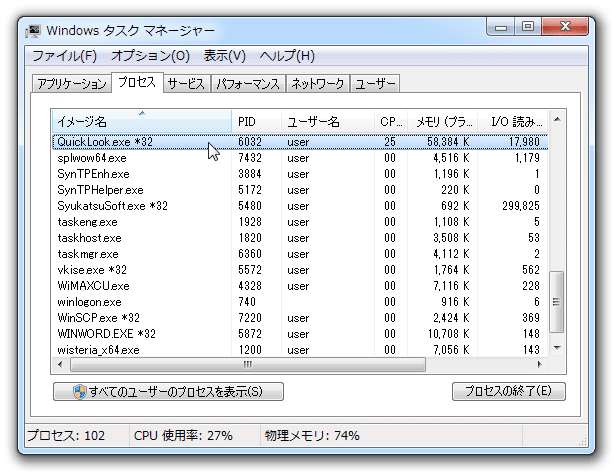
Task: Sort by the ユーザー名 column header
Action: click(x=328, y=122)
